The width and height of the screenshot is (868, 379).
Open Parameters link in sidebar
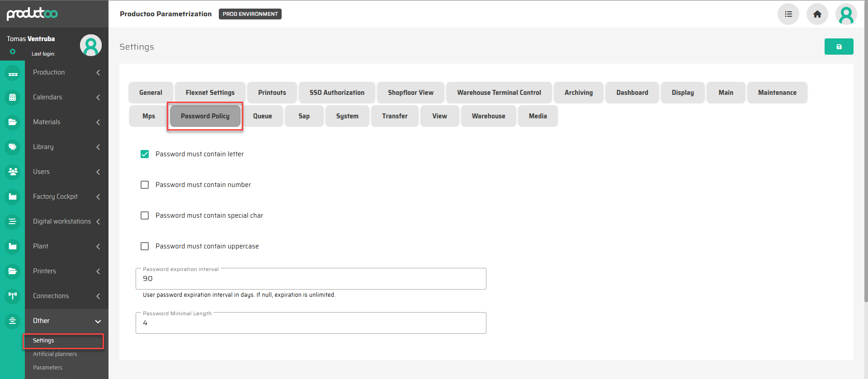[47, 368]
